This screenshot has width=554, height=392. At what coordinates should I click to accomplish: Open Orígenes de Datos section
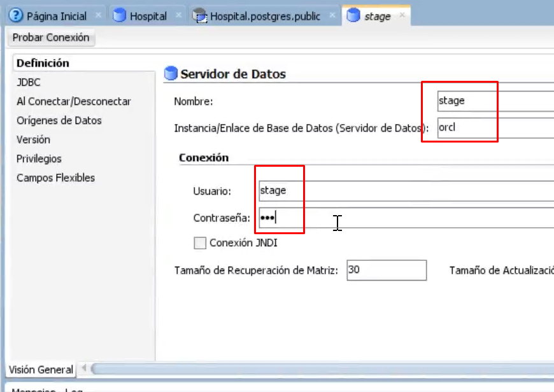(x=59, y=120)
